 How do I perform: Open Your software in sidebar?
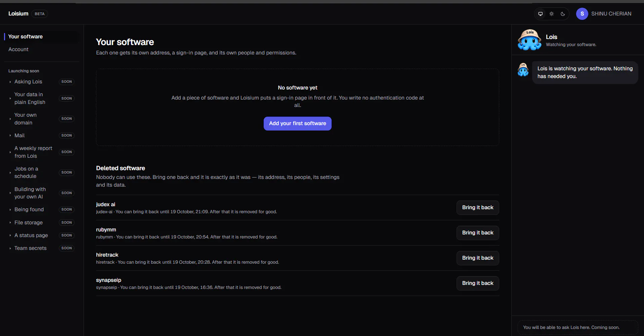(x=41, y=37)
